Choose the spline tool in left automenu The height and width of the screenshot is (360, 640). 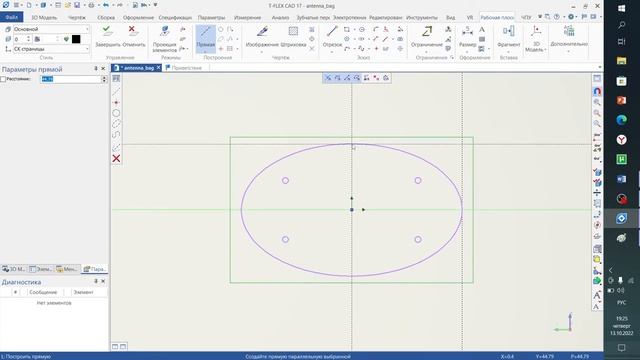point(116,135)
